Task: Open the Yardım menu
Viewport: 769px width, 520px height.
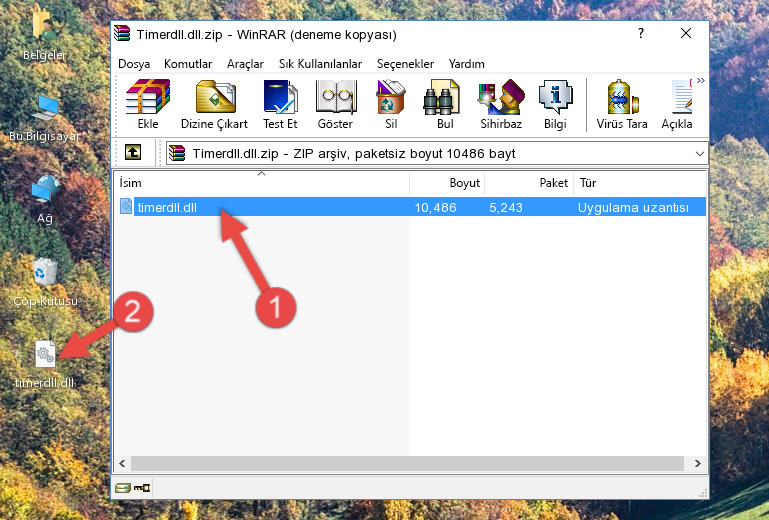Action: [x=466, y=64]
